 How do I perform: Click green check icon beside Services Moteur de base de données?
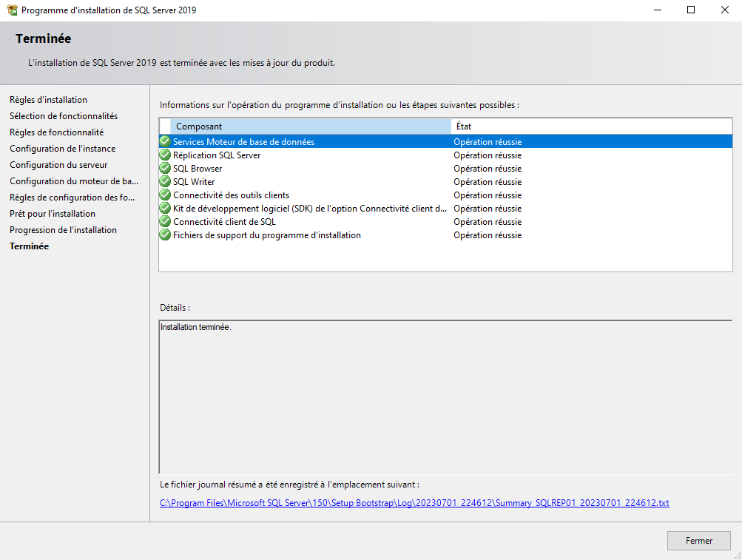(165, 141)
